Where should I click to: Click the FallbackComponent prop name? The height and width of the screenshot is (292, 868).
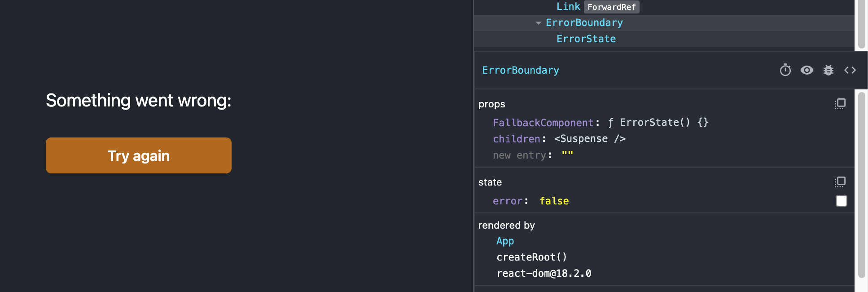(543, 123)
